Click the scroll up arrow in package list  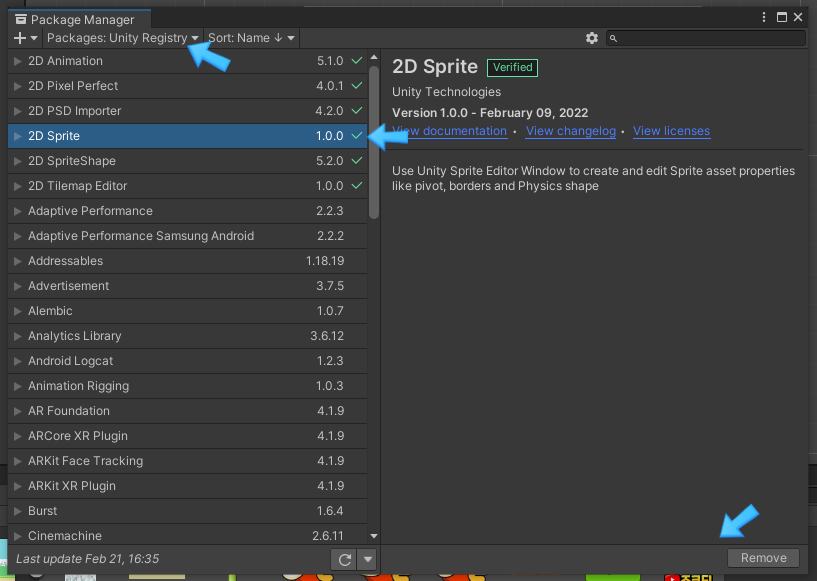(374, 57)
